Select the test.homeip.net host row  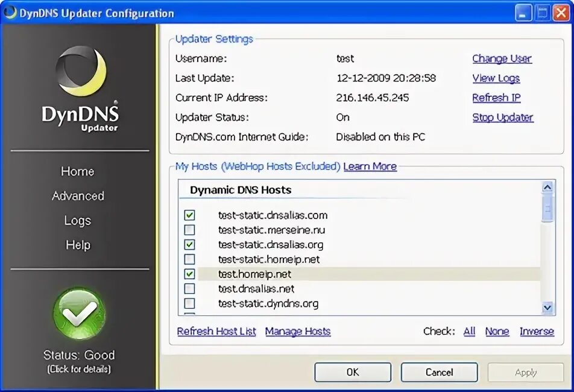[x=368, y=274]
